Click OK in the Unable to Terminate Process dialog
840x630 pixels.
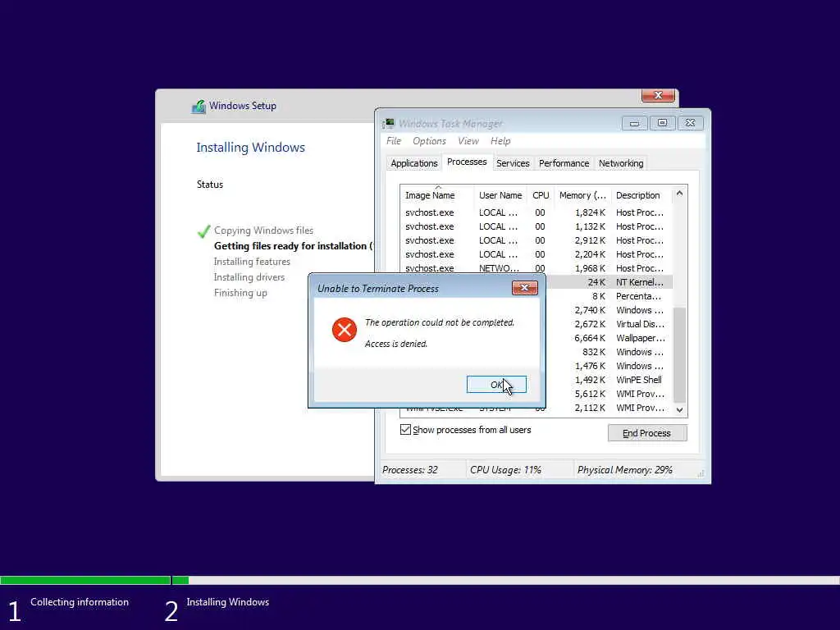tap(496, 384)
